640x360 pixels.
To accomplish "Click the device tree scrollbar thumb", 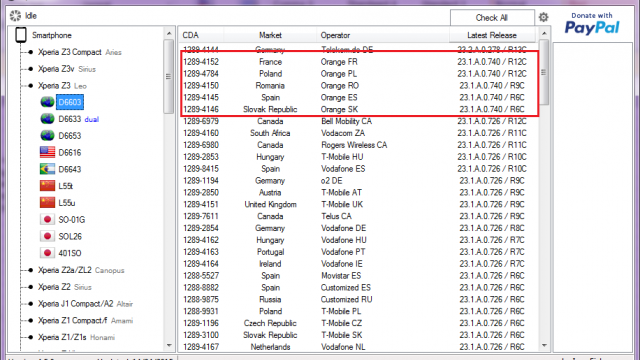I will (x=169, y=76).
